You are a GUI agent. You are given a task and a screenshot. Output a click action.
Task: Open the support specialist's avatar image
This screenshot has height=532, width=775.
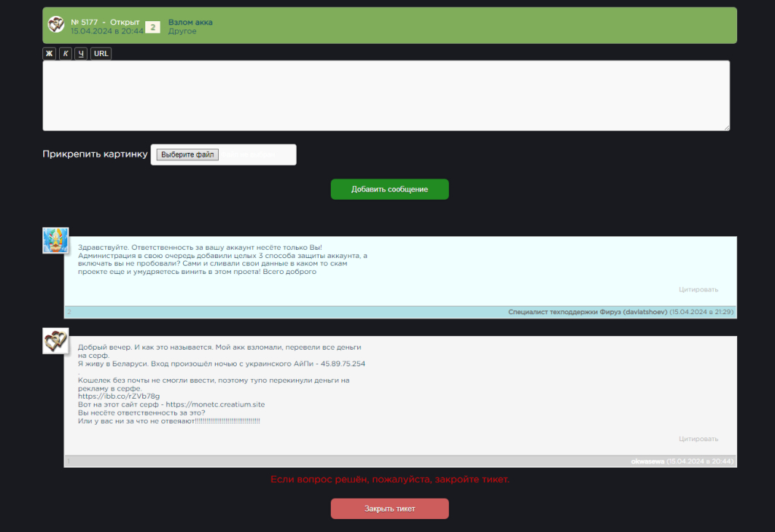(55, 241)
